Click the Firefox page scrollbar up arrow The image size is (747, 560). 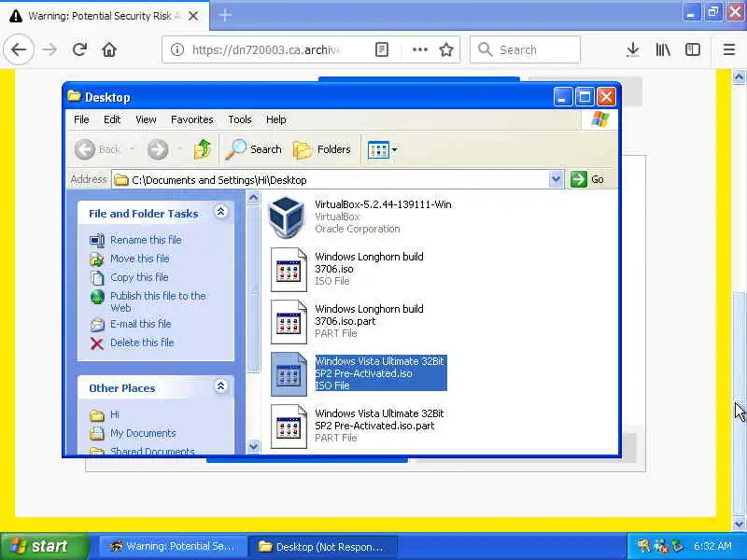739,77
